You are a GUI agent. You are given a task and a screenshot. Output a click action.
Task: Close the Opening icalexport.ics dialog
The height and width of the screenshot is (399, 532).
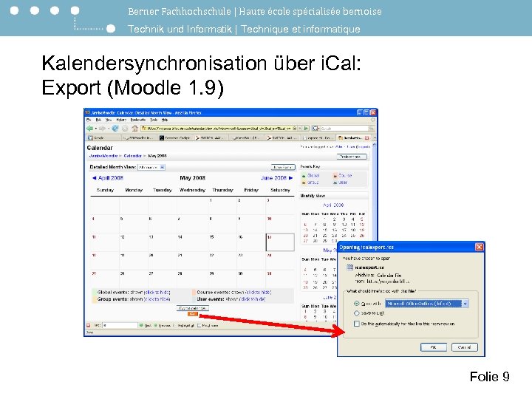coord(479,247)
